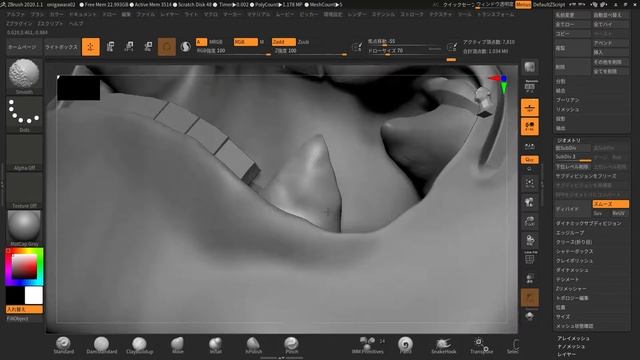Expand the Dynamic Subdivision section

click(589, 224)
